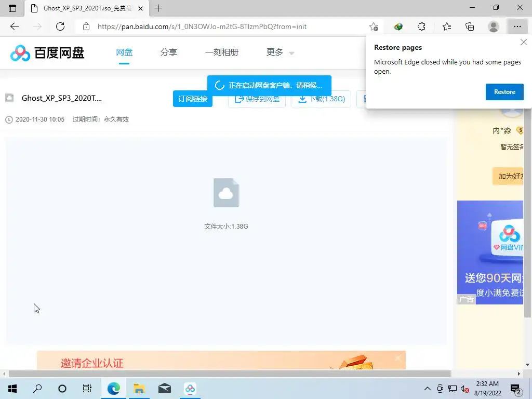The width and height of the screenshot is (532, 399).
Task: Show hidden system tray icons
Action: 428,389
